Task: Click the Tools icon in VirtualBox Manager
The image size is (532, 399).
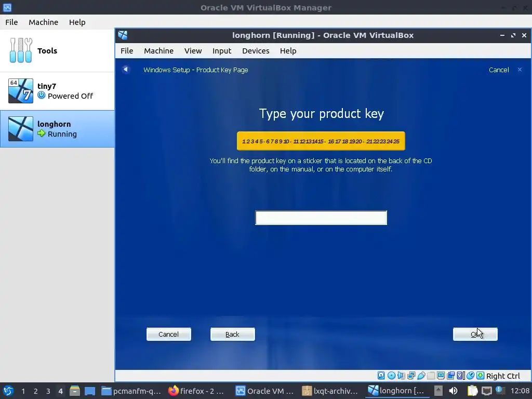Action: click(21, 50)
